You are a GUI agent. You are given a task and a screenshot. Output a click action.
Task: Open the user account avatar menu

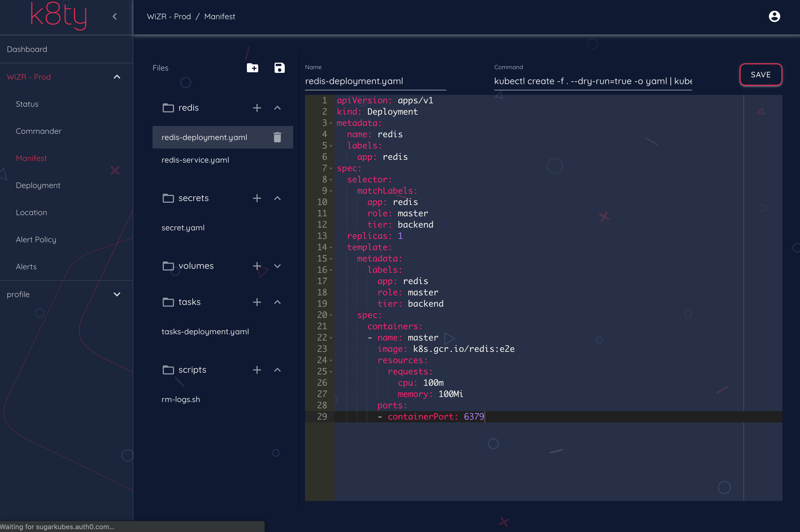point(774,16)
